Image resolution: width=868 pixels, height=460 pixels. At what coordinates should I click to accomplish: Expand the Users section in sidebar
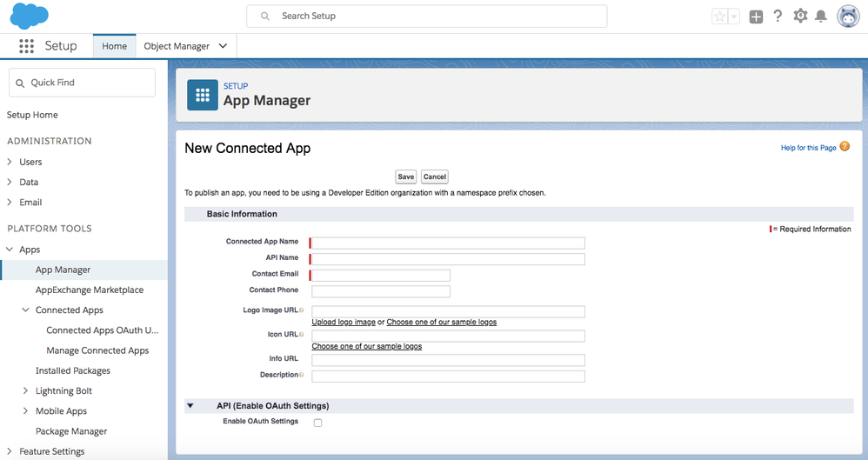pyautogui.click(x=10, y=162)
